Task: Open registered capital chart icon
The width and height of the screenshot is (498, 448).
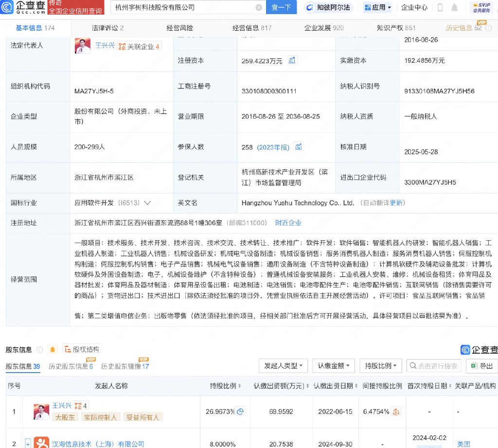Action: point(292,60)
